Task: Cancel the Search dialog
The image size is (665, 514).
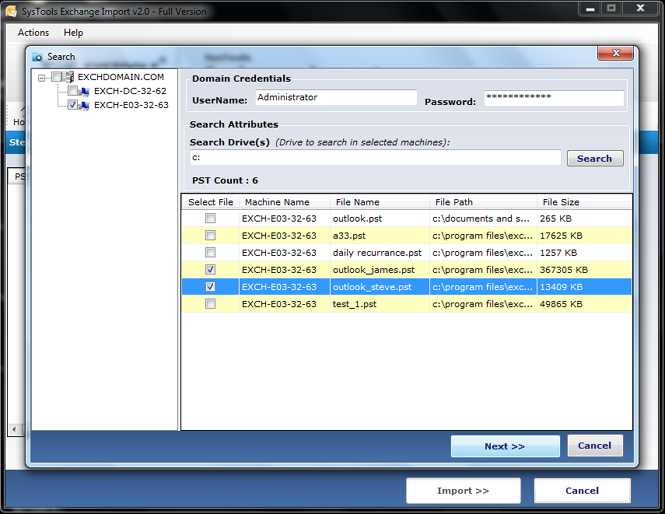Action: (595, 446)
